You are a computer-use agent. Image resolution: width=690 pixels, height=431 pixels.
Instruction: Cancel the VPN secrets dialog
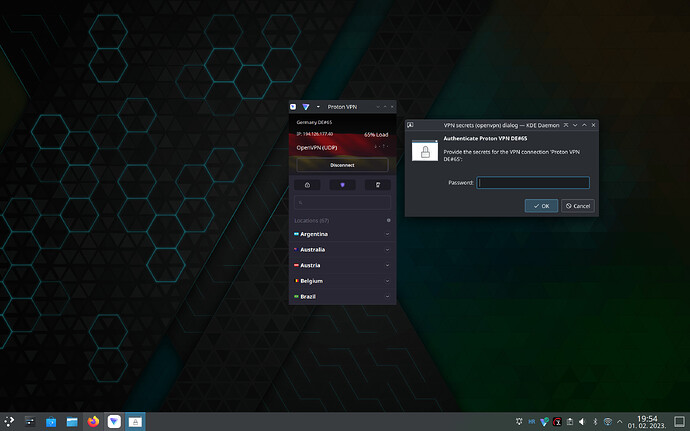pyautogui.click(x=578, y=206)
